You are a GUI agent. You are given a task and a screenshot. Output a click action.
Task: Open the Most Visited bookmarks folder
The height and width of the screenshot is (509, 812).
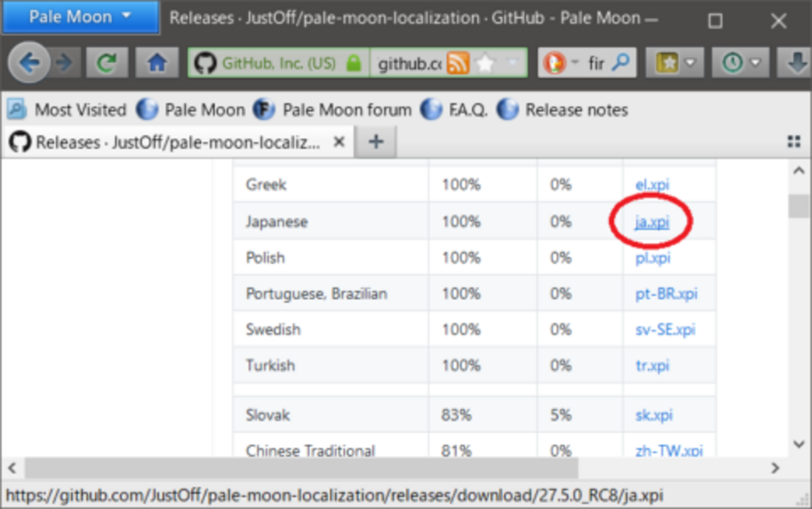pyautogui.click(x=67, y=110)
